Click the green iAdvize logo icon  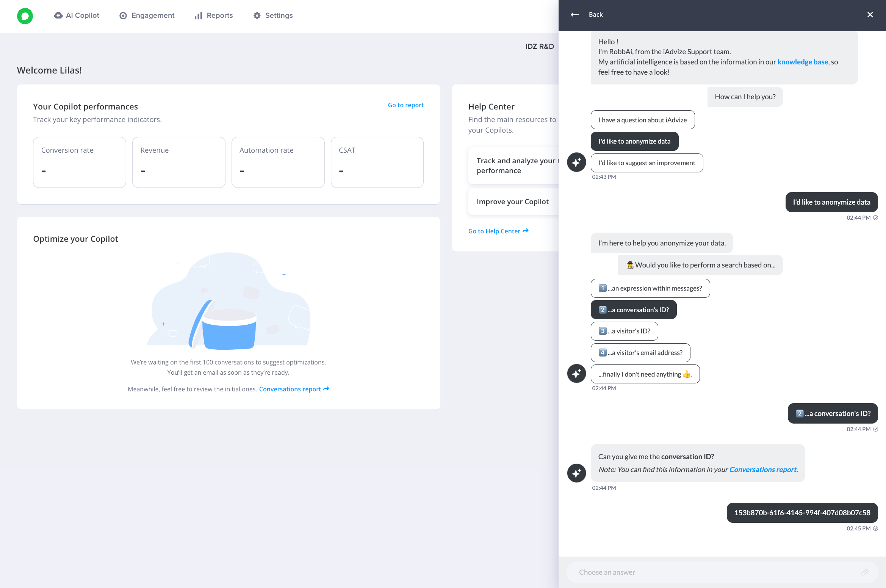pos(25,16)
